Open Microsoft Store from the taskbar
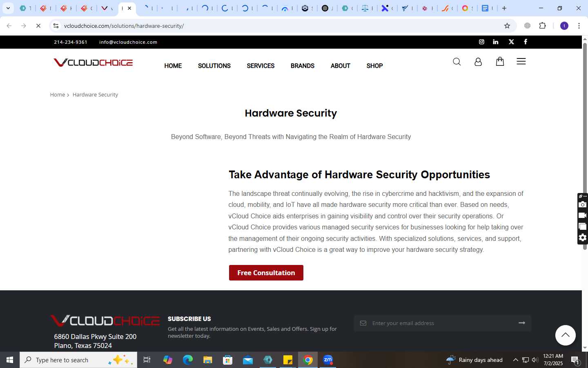This screenshot has height=368, width=588. [228, 360]
